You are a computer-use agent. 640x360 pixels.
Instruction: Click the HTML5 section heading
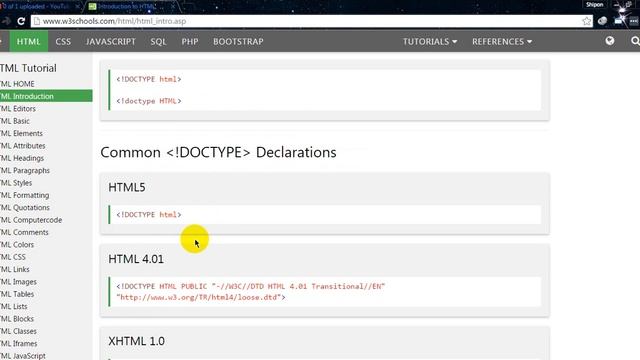pyautogui.click(x=127, y=187)
